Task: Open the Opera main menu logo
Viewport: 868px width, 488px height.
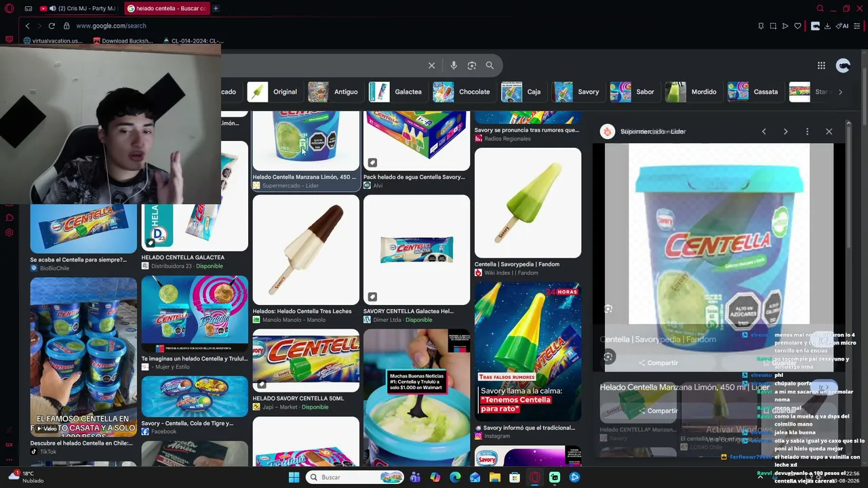Action: pyautogui.click(x=9, y=9)
